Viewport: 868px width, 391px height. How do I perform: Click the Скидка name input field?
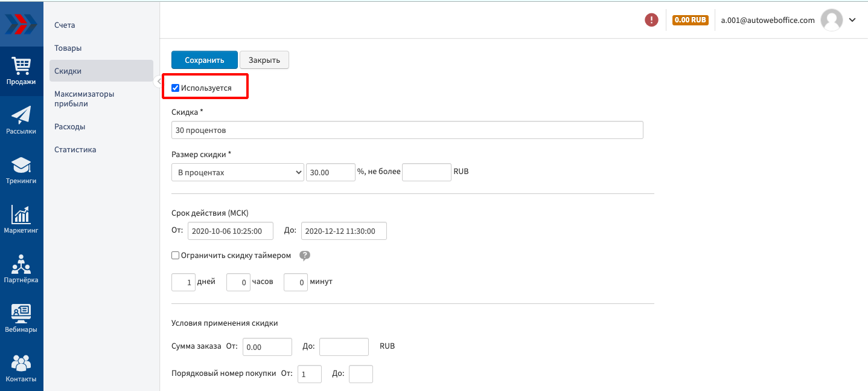(407, 130)
